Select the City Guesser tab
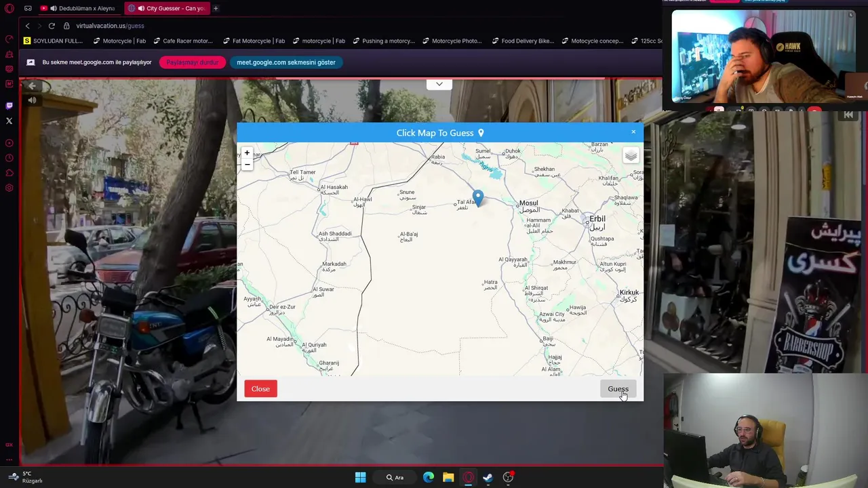868x488 pixels. 167,8
